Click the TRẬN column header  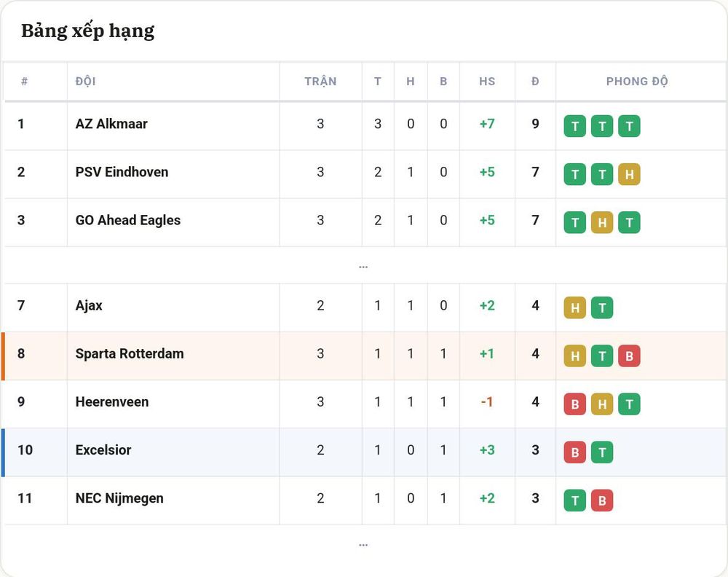click(320, 82)
